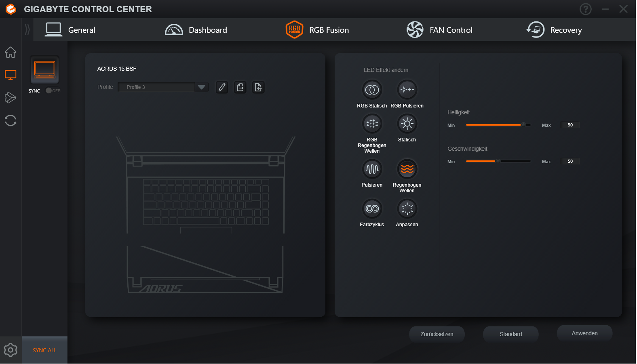Select the RGB Pulsieren LED effect
The image size is (637, 364).
pos(407,90)
